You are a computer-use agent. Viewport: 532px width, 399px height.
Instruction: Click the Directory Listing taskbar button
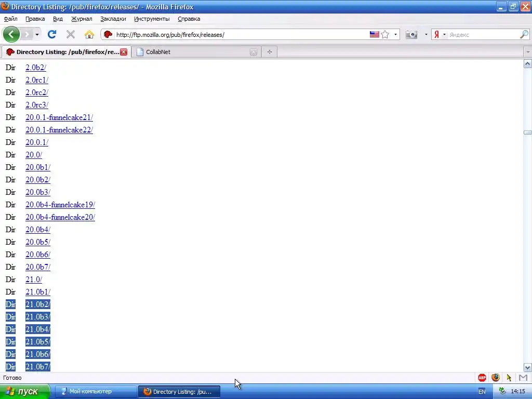point(179,392)
